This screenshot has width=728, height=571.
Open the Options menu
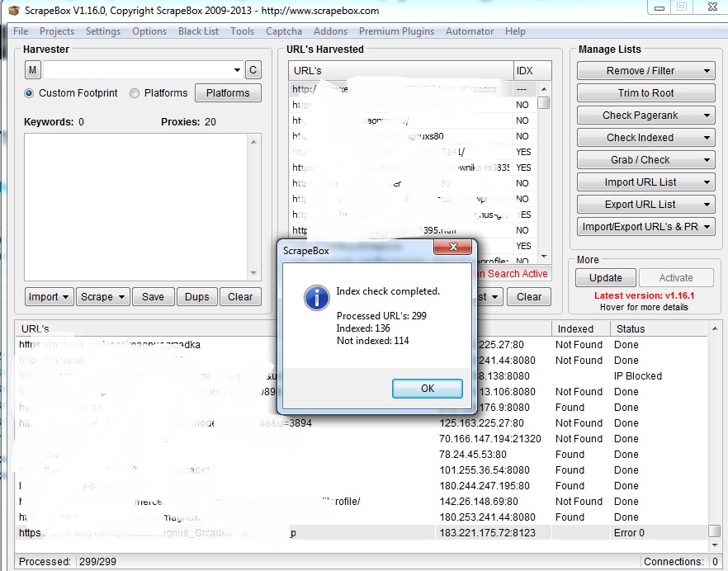tap(149, 31)
